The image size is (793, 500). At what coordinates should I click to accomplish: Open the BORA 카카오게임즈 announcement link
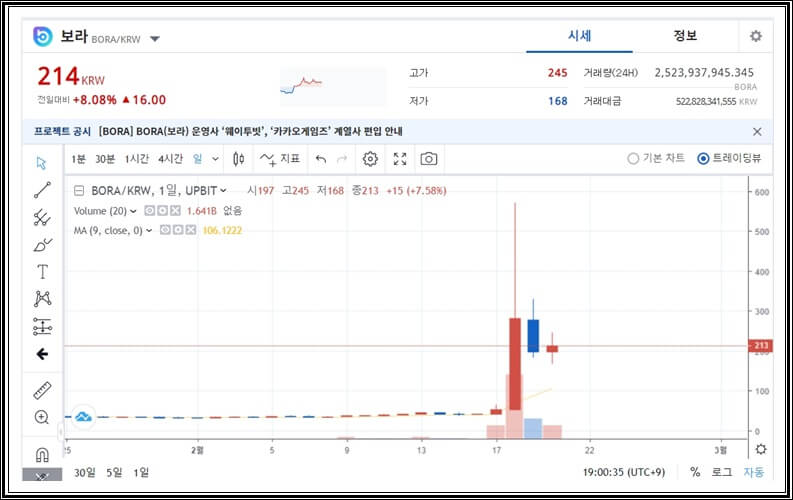250,131
